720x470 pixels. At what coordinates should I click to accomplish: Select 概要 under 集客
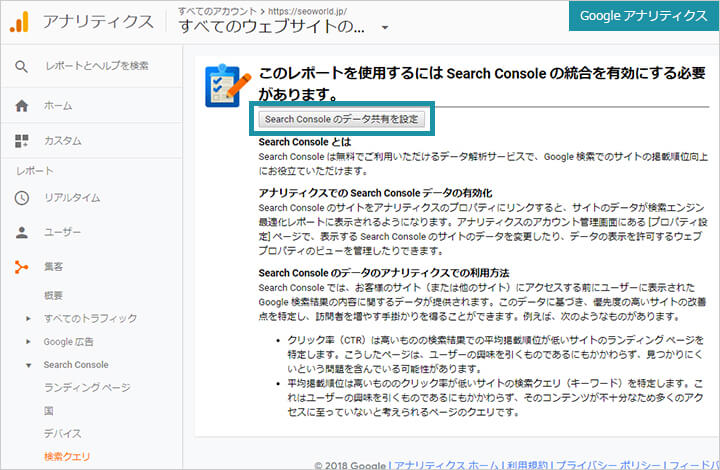coord(53,296)
